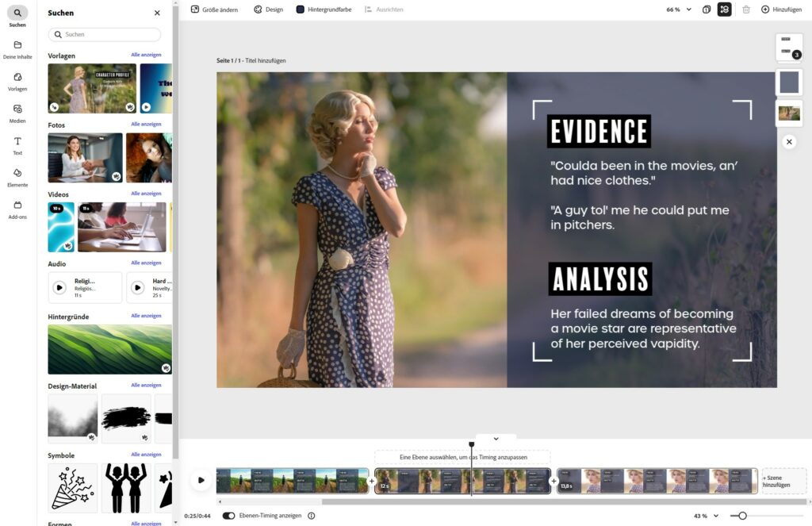Show all Vorlagen via Alle anzeigen
The width and height of the screenshot is (812, 526).
coord(146,55)
